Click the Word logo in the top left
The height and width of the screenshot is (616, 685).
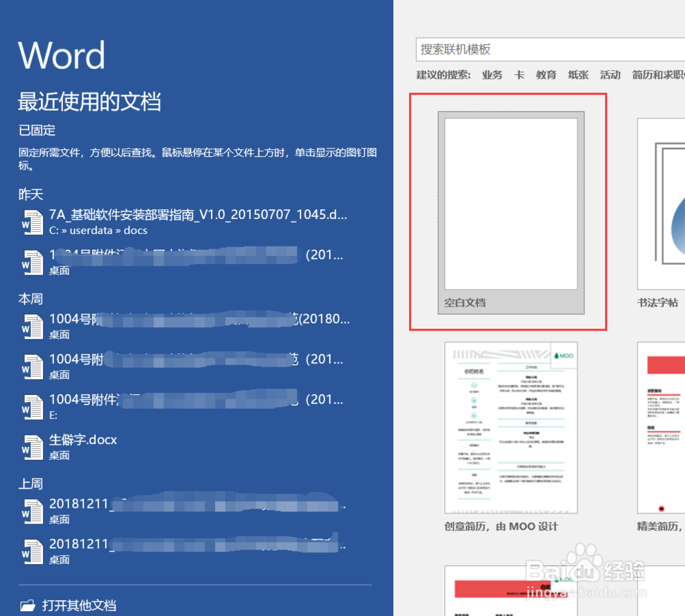click(61, 55)
